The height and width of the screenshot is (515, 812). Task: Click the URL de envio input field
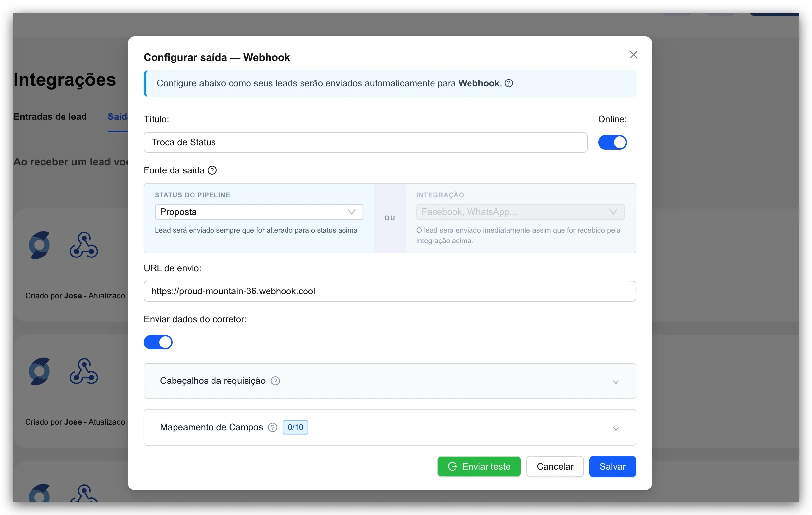[390, 291]
